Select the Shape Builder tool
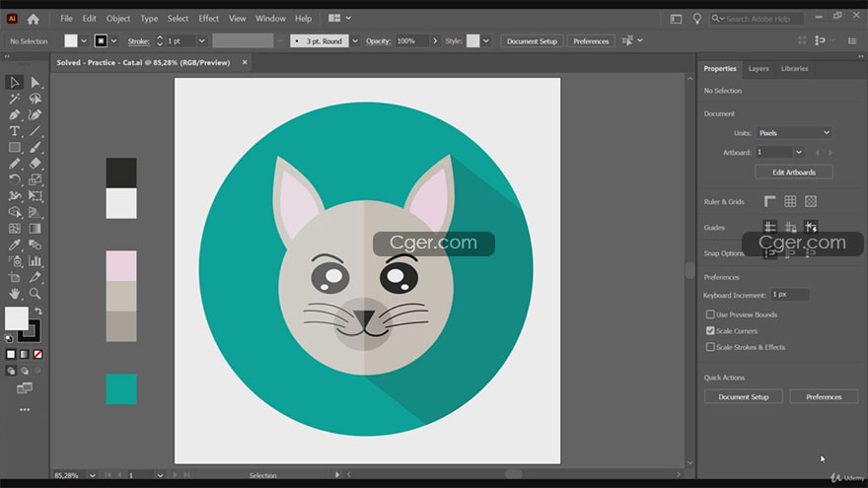 [x=15, y=213]
